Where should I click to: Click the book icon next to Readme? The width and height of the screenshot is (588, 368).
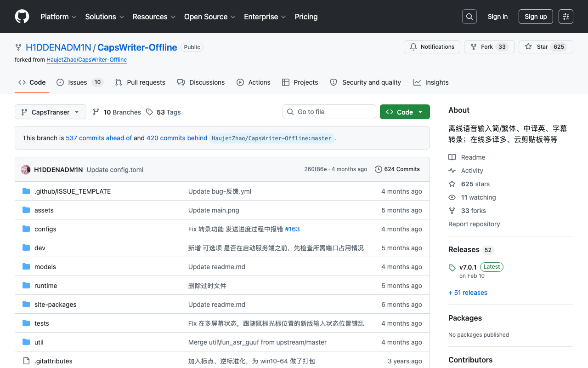point(452,157)
